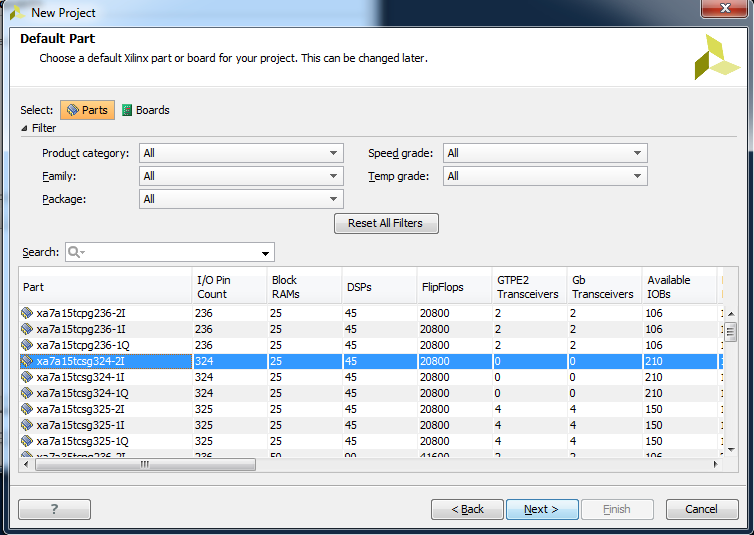Select part xa7a15tcsg325-2I

(x=81, y=409)
